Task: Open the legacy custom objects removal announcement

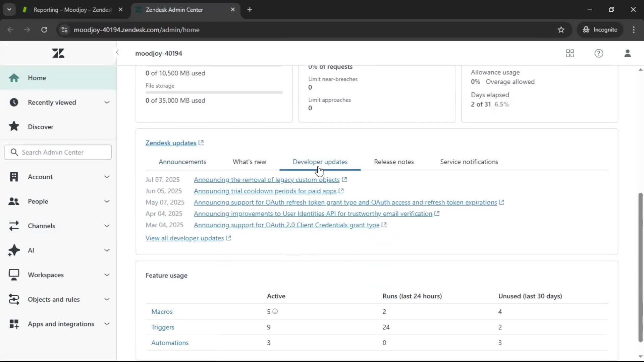Action: coord(267,180)
